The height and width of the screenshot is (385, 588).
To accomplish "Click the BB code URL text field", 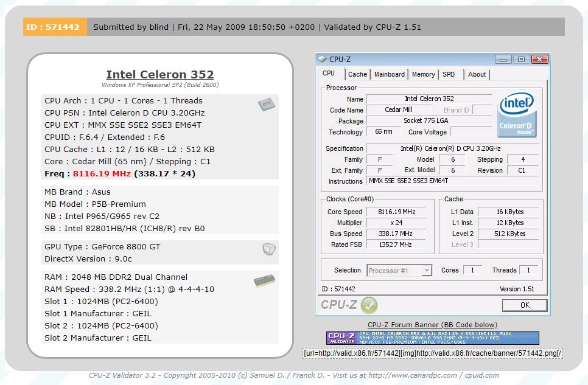I will (433, 353).
